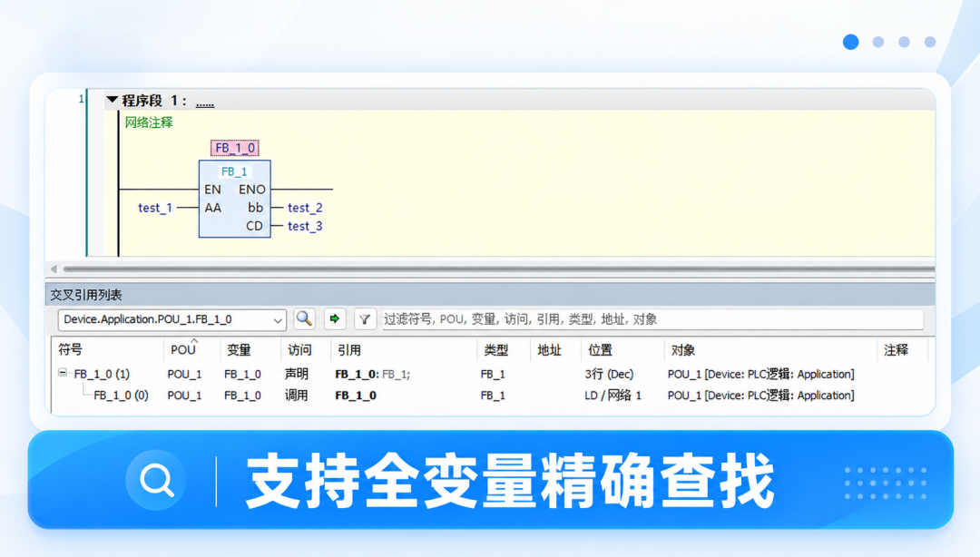Click the LD / 网络 1 location cell
The image size is (980, 557).
click(613, 396)
